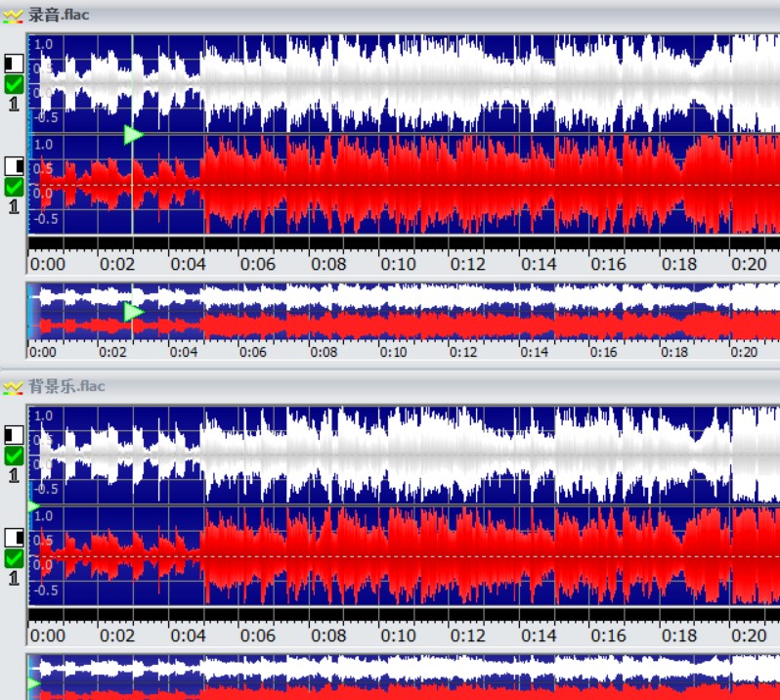Screen dimensions: 780x700
Task: Uncheck green checkbox for 背景乐.flac red channel
Action: [x=14, y=558]
